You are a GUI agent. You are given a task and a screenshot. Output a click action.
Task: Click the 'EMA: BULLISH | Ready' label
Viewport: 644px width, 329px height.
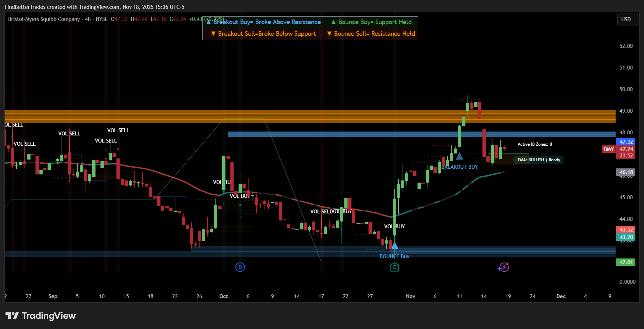point(539,160)
